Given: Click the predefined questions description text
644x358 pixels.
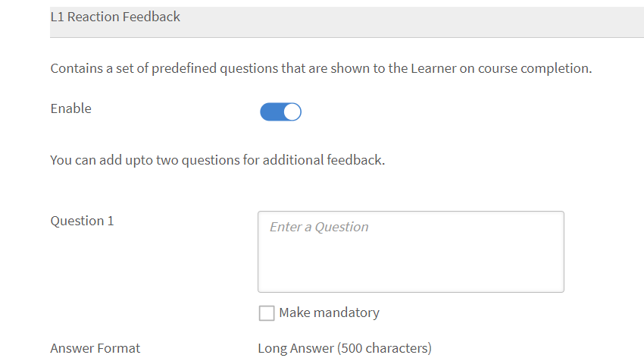Looking at the screenshot, I should [320, 68].
